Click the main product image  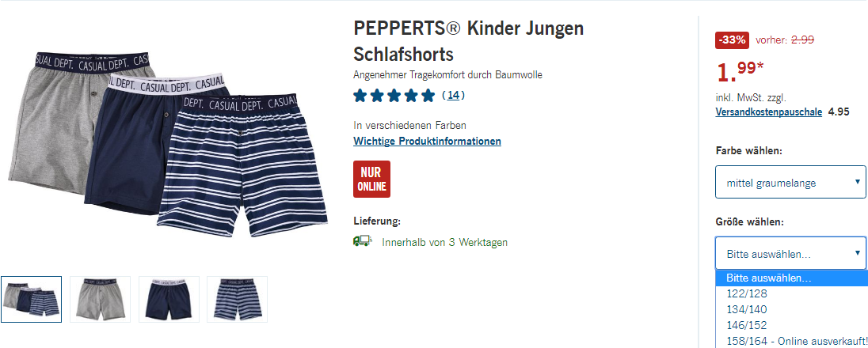(168, 146)
